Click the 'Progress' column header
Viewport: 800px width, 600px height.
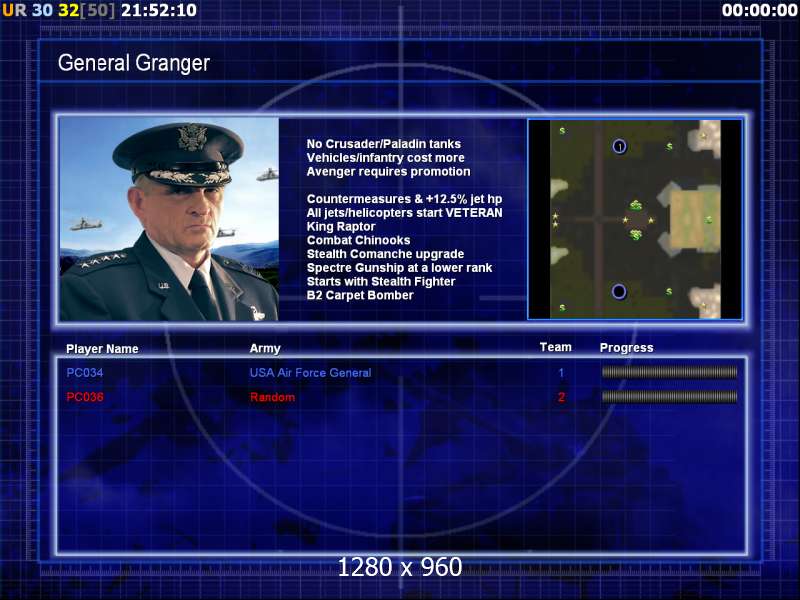627,348
